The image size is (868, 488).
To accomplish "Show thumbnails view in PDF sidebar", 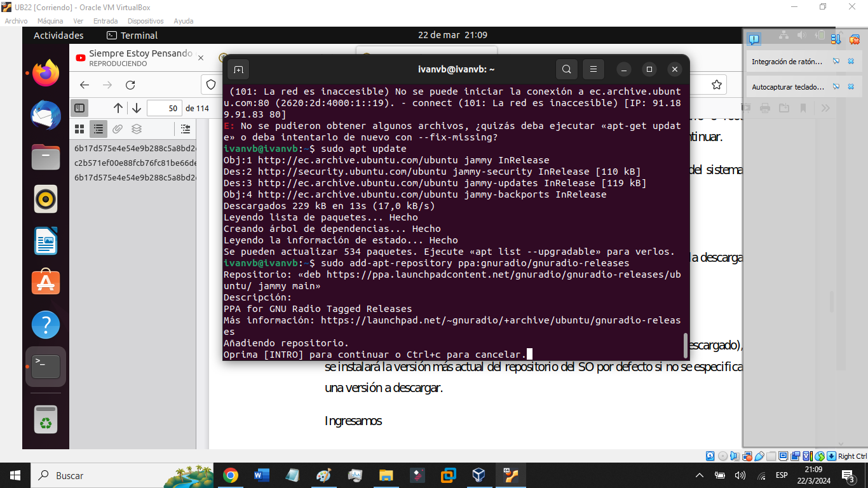I will point(79,129).
